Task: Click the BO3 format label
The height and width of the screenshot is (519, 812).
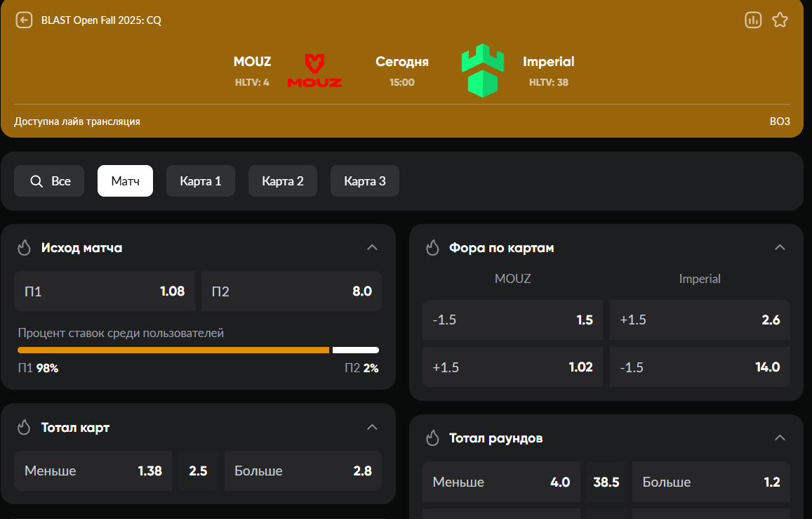Action: (x=780, y=121)
